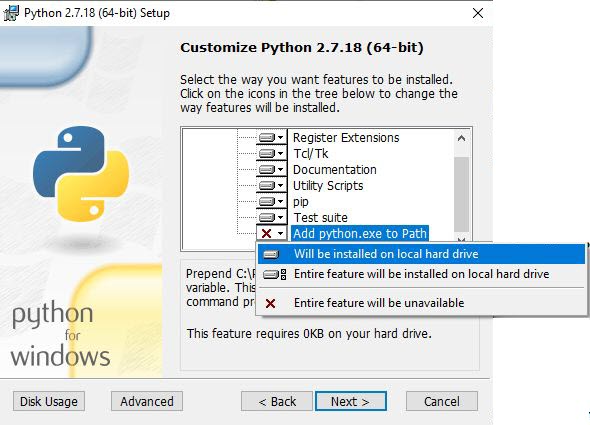590x425 pixels.
Task: Click the "Customize Python 2.7.18 (64-bit)" heading
Action: [302, 48]
